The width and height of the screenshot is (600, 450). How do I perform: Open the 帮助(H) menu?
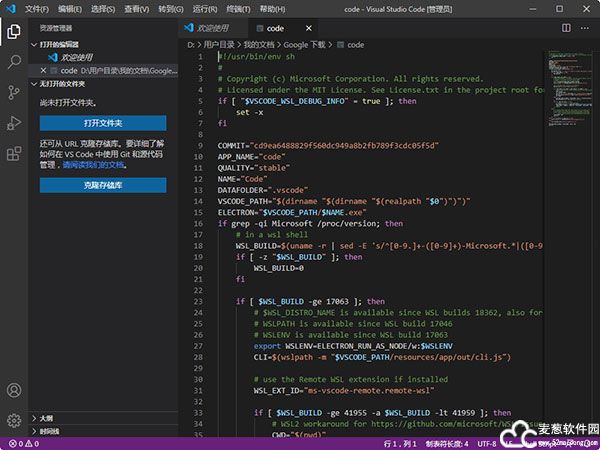[272, 9]
